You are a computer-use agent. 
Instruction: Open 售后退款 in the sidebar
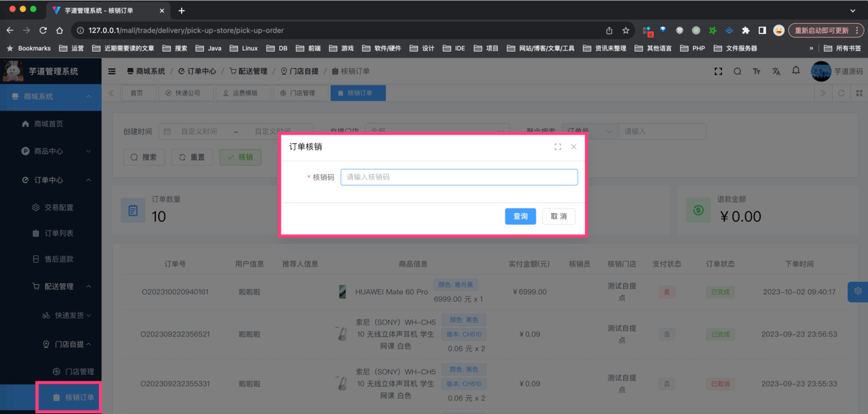point(58,259)
